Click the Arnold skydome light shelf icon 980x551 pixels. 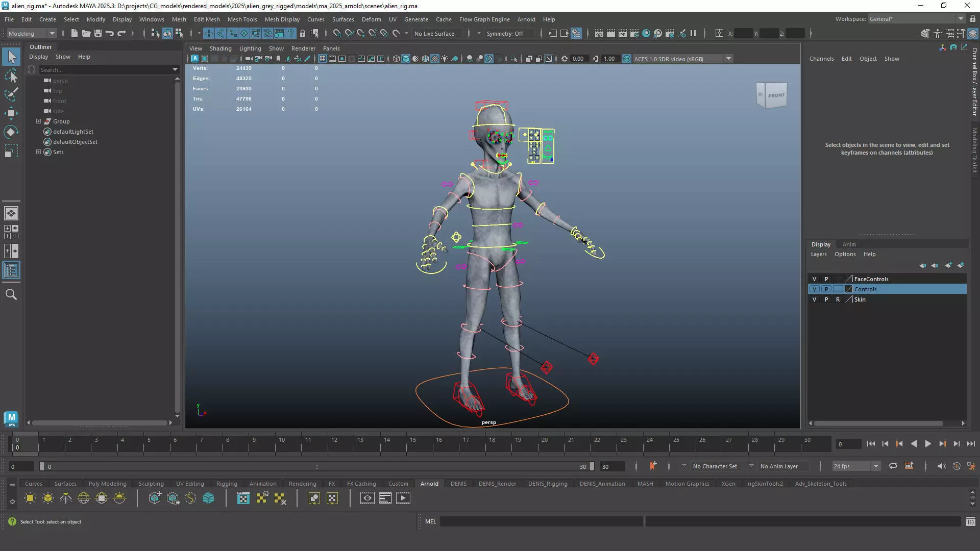84,498
